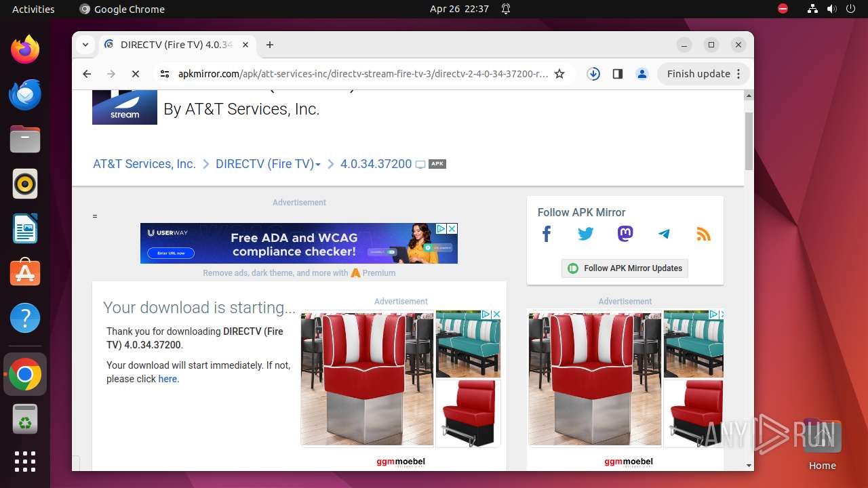Open network status icon in top bar

(x=812, y=9)
